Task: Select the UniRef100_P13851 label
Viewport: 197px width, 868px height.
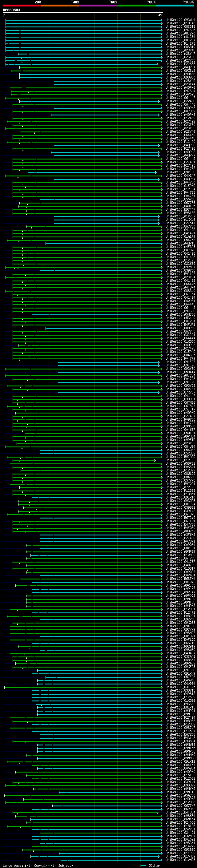Action: (180, 494)
